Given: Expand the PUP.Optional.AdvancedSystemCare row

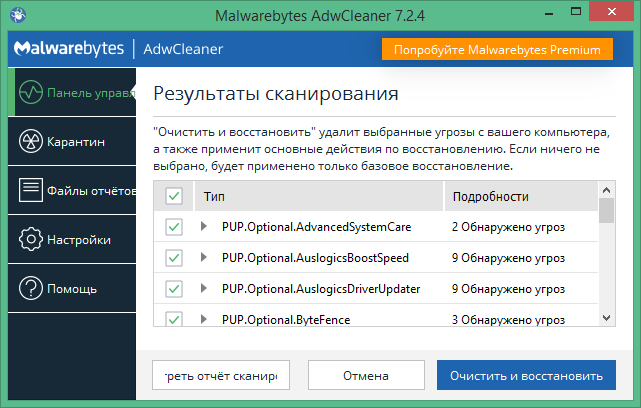Looking at the screenshot, I should (x=204, y=226).
